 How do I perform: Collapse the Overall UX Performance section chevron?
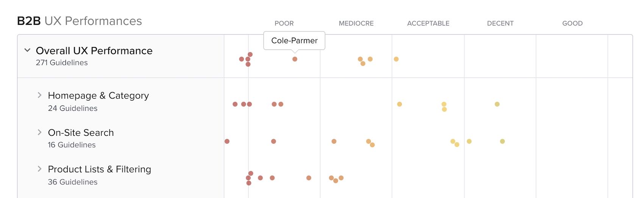point(27,50)
